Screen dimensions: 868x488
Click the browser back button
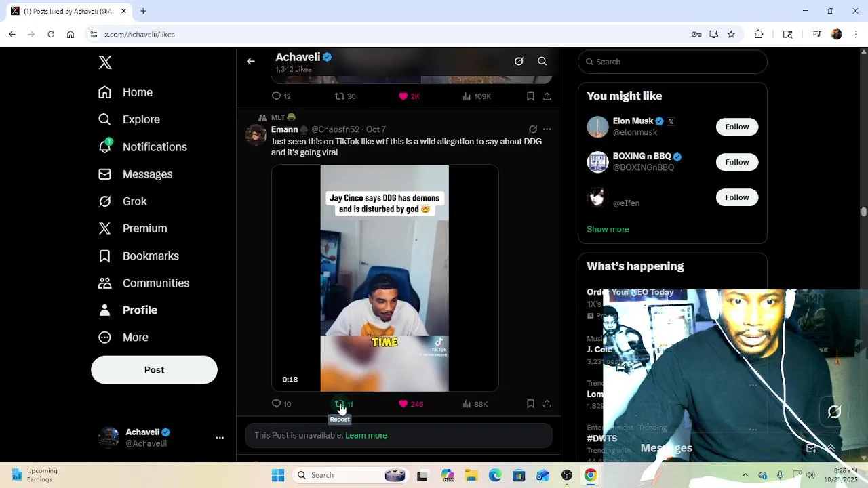tap(12, 34)
